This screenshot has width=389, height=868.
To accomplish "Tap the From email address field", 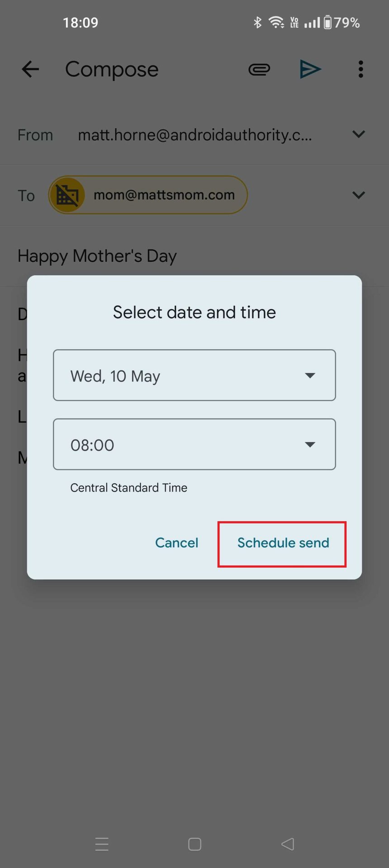I will point(194,135).
